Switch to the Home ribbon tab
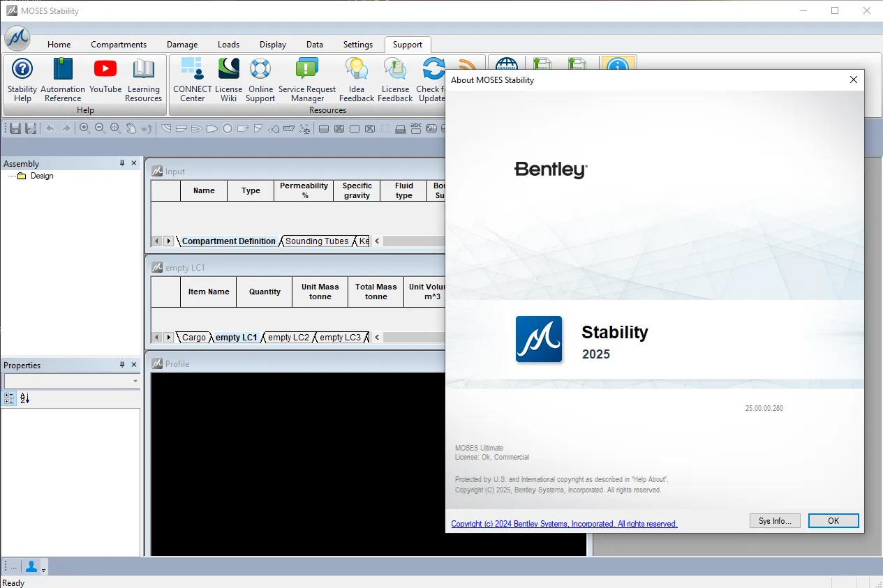Screen dimensions: 883x588 point(59,45)
